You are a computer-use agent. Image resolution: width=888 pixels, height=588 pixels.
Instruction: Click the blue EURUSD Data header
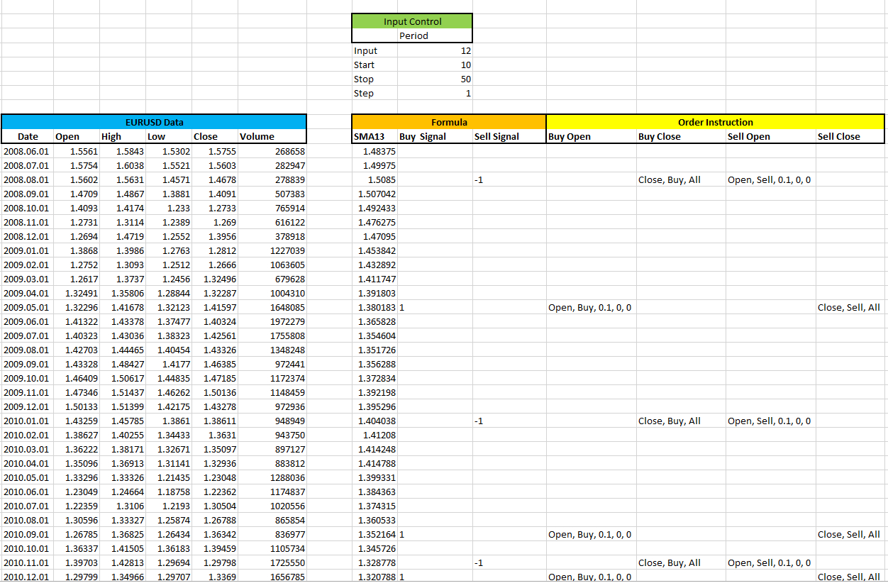coord(154,122)
